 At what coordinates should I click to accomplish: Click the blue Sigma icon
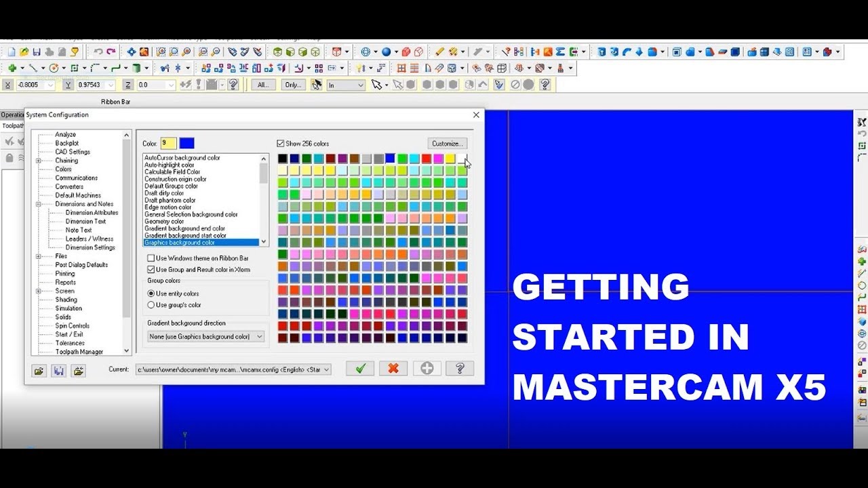point(560,52)
